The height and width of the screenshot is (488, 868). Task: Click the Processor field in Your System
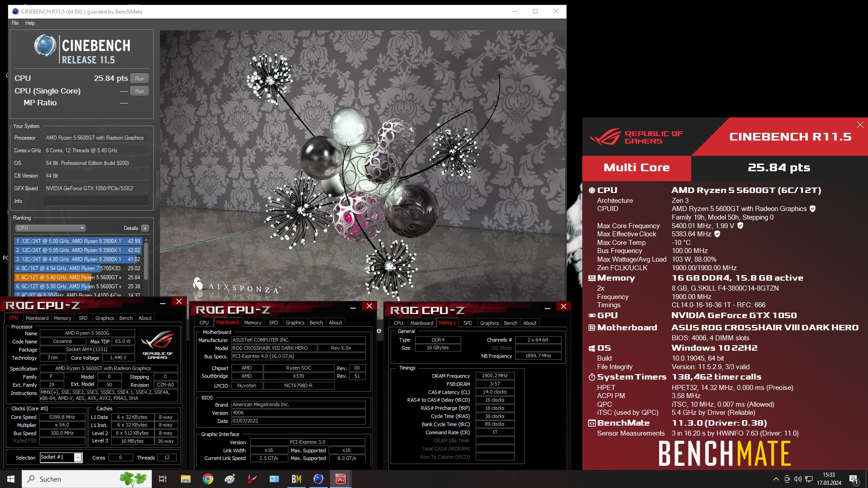(x=96, y=138)
